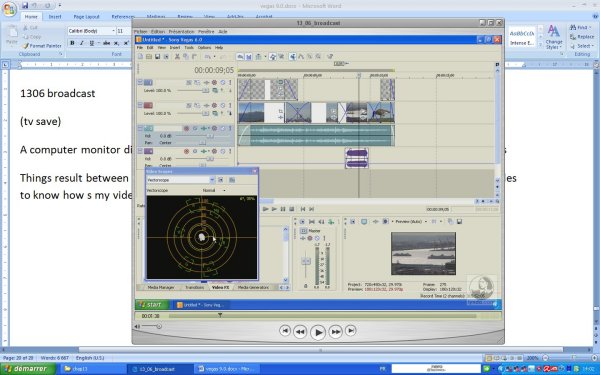The image size is (600, 375).
Task: Jump to the end of the movie
Action: 351,330
